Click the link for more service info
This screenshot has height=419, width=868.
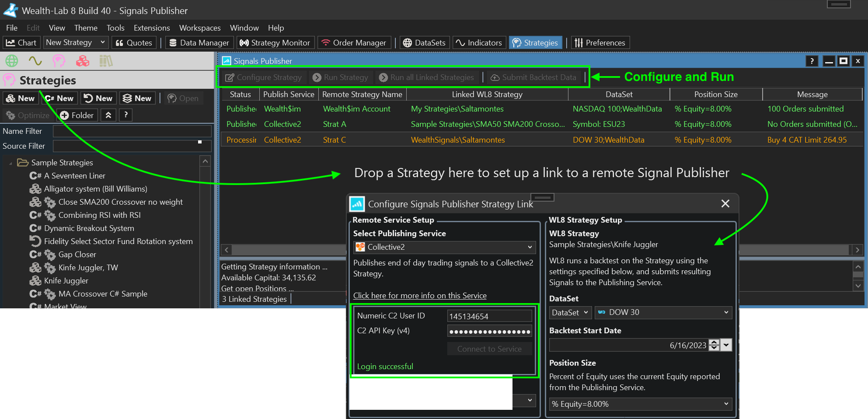[419, 296]
